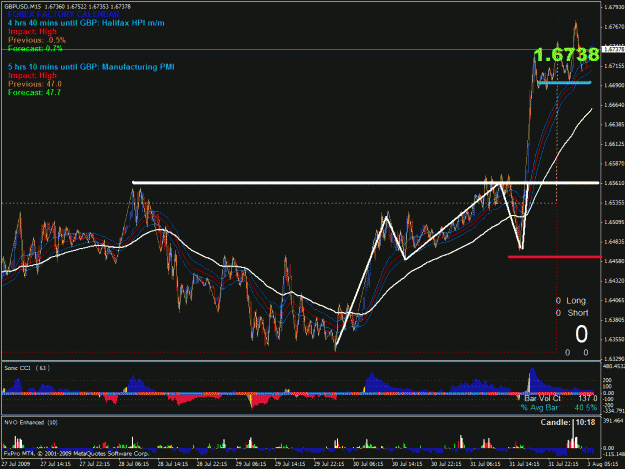Screen dimensions: 625x469
Task: Select the -115.148 NVO scale value
Action: [614, 454]
